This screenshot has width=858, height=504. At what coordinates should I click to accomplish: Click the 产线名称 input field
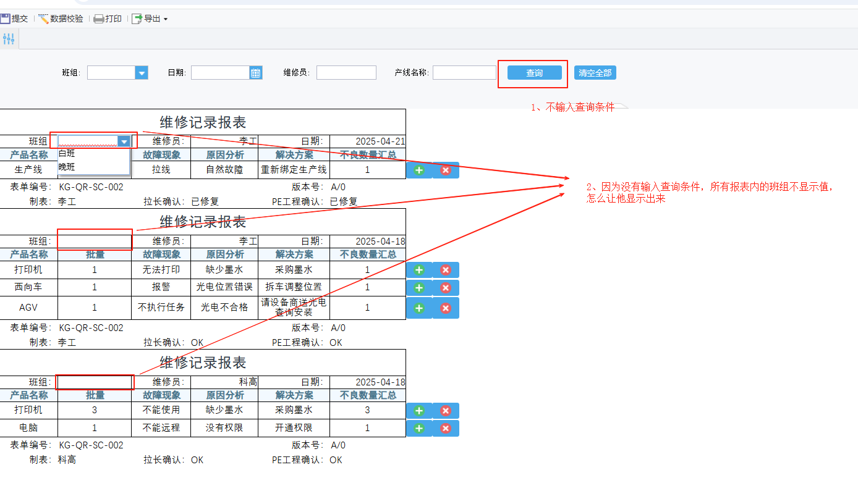[464, 73]
